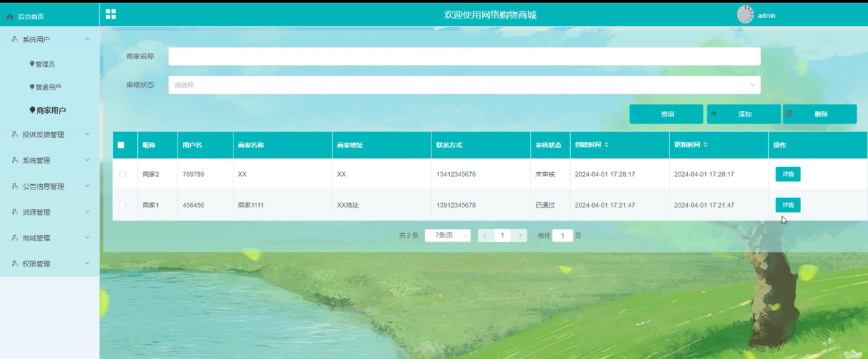This screenshot has width=868, height=359.
Task: Open the 普通用户 submenu item
Action: 48,87
